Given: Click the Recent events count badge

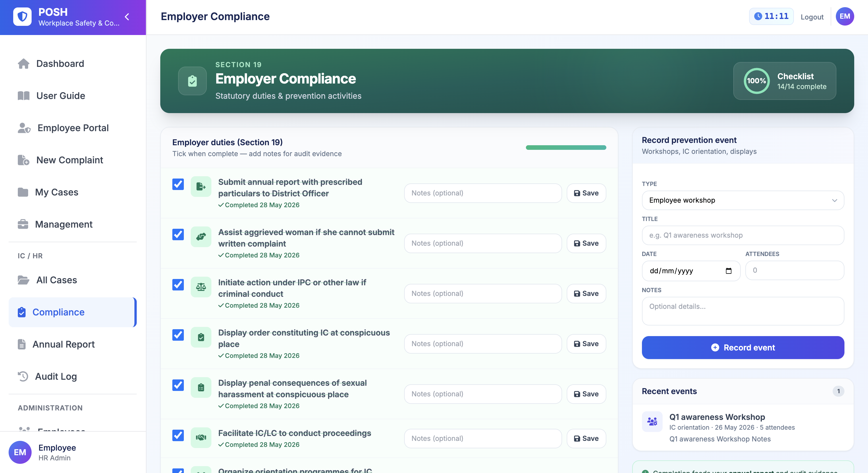Looking at the screenshot, I should coord(838,391).
